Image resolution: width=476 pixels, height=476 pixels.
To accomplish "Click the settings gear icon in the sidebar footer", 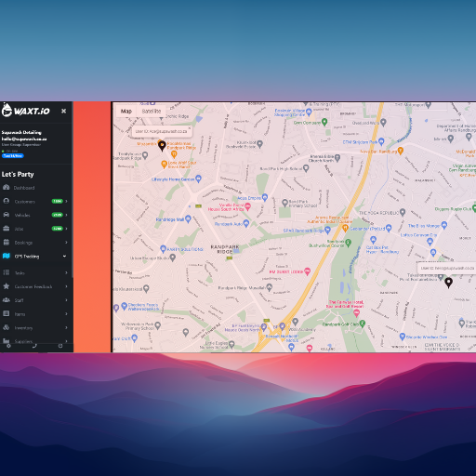I will click(8, 346).
